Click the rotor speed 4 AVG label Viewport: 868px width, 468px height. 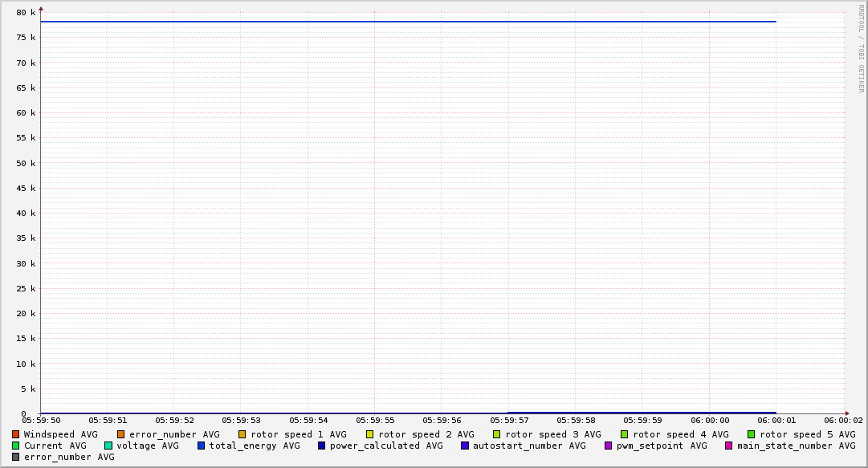tap(681, 434)
